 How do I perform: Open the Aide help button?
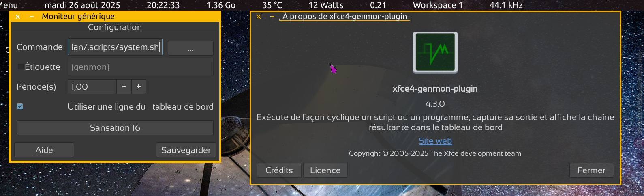(44, 150)
